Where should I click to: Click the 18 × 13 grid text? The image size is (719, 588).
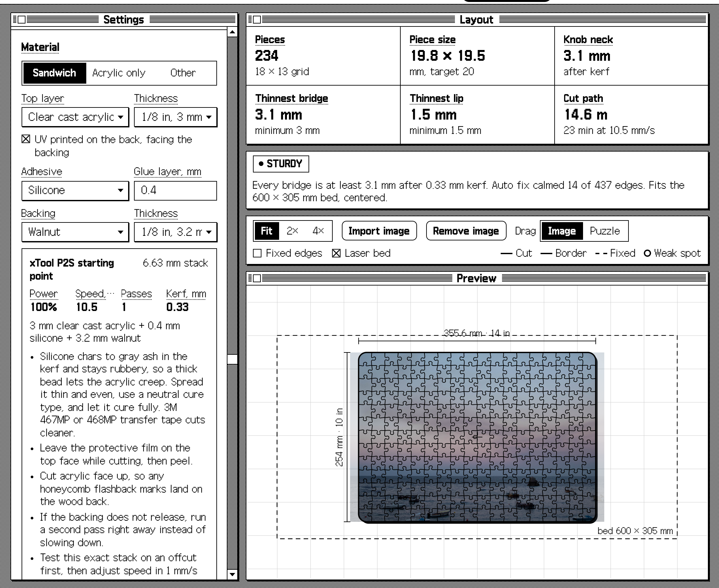(x=282, y=72)
